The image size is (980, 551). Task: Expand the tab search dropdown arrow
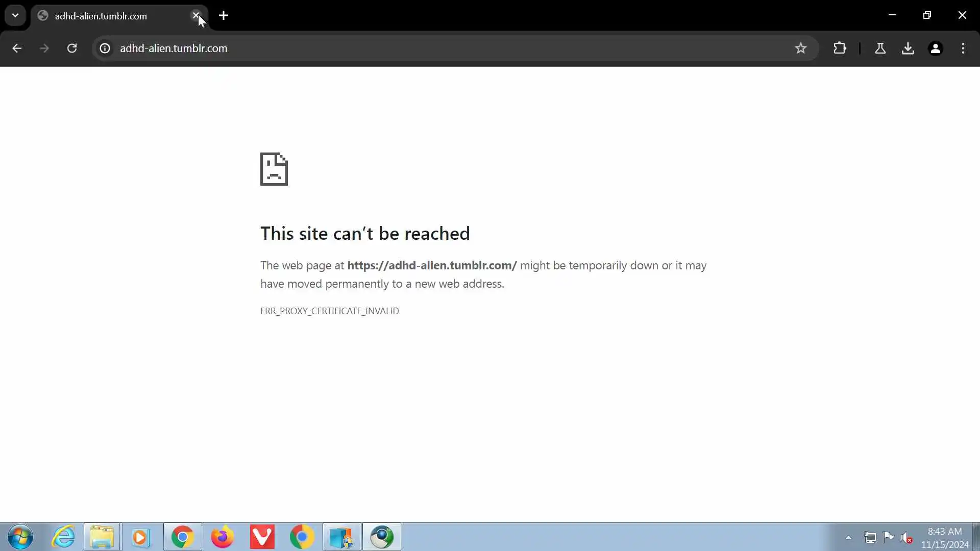click(15, 15)
